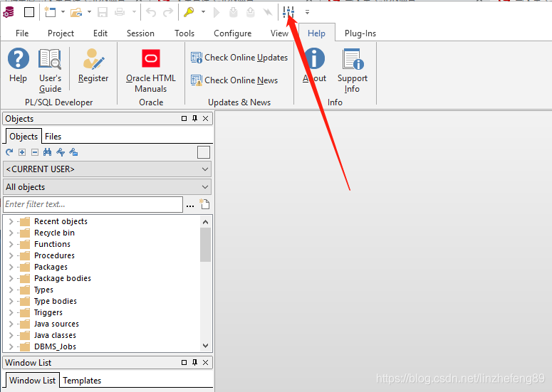Click the expand plus icon in the Objects toolbar

22,152
